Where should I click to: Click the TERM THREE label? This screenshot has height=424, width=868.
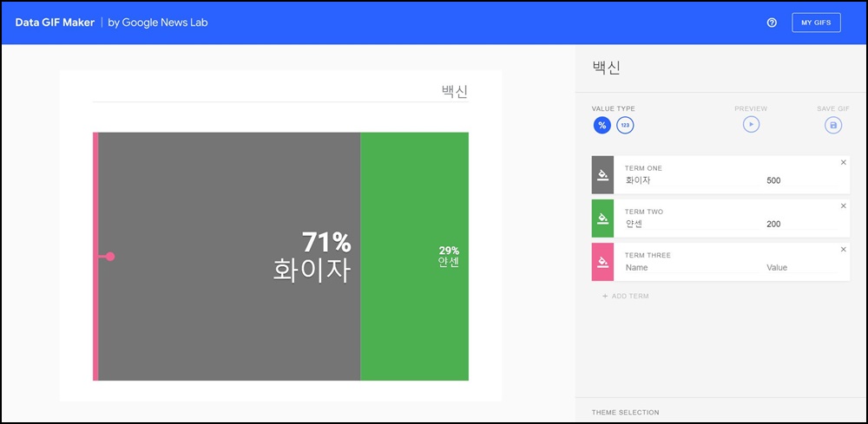648,256
